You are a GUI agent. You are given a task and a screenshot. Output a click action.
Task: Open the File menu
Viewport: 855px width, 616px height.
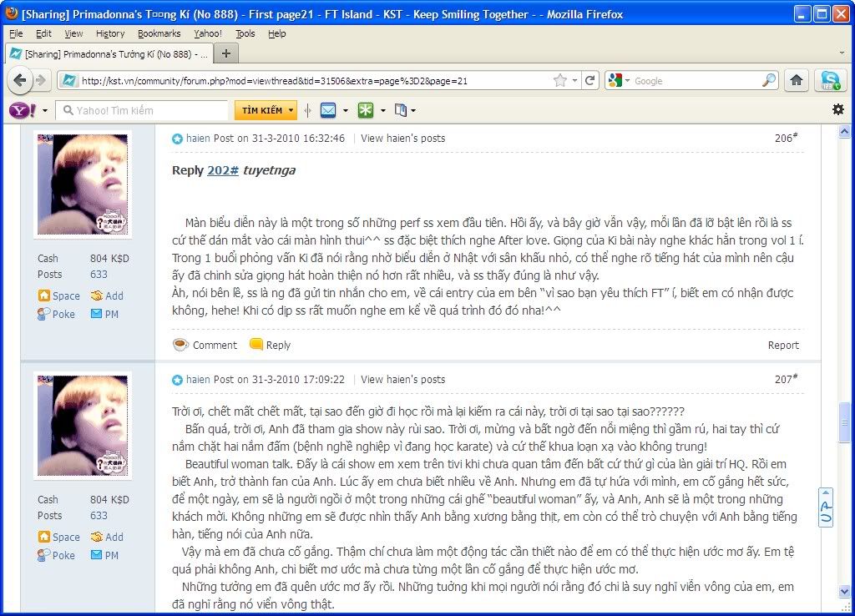coord(17,33)
